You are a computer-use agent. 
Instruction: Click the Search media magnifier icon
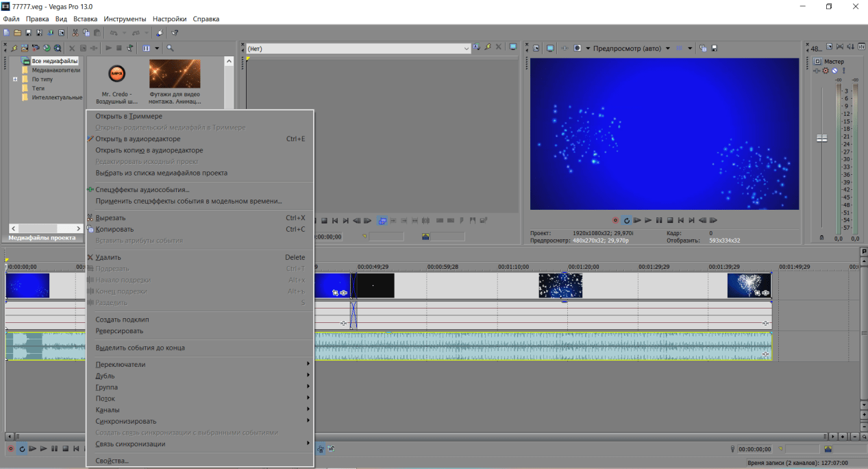tap(170, 49)
